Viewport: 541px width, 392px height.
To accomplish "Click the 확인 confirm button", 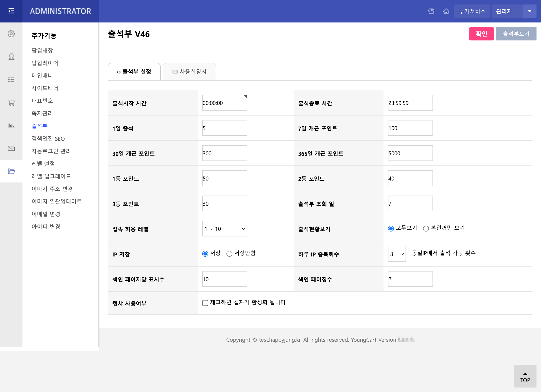I will coord(481,34).
